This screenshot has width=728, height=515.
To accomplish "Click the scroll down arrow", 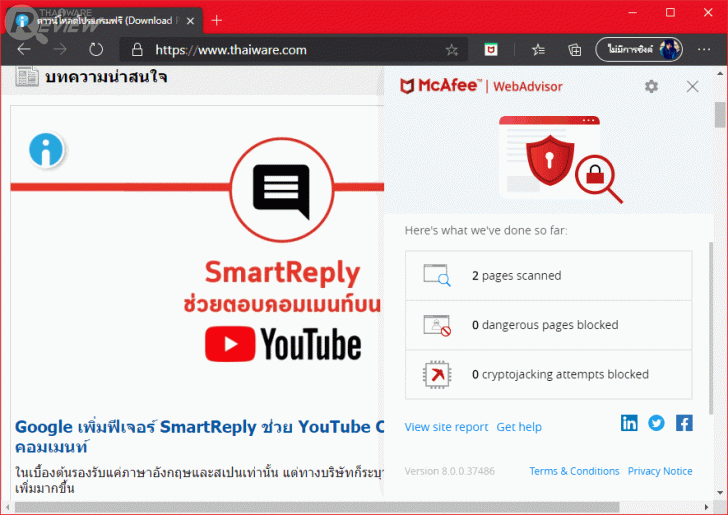I will point(720,493).
